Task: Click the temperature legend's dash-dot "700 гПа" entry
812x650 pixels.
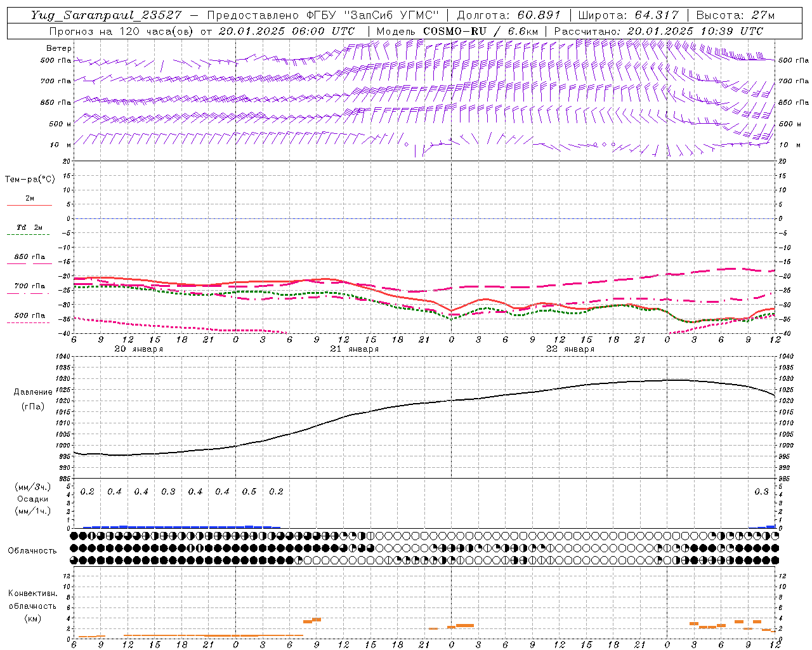Action: (x=30, y=286)
